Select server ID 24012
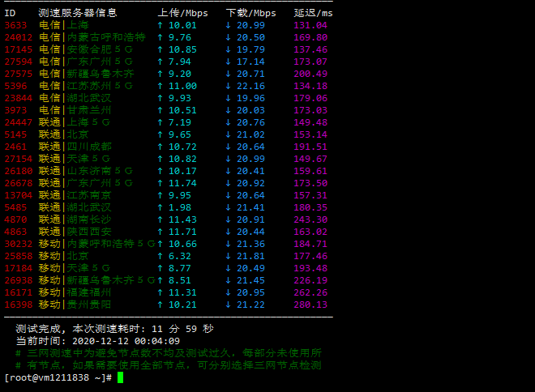The height and width of the screenshot is (392, 535). click(x=19, y=37)
